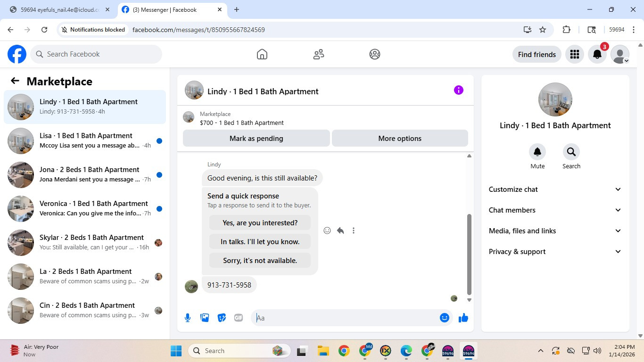The width and height of the screenshot is (644, 362).
Task: Send a thumbs-up like
Action: tap(463, 318)
